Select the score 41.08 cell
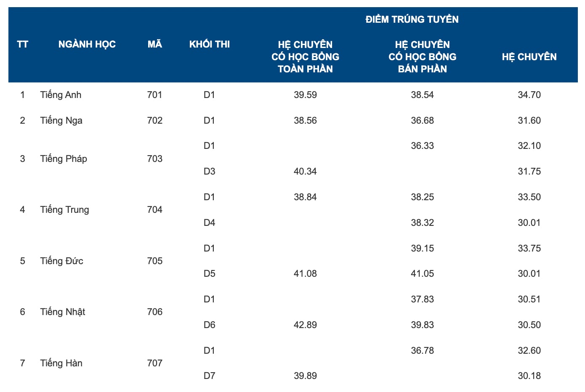The width and height of the screenshot is (585, 392). click(x=305, y=274)
